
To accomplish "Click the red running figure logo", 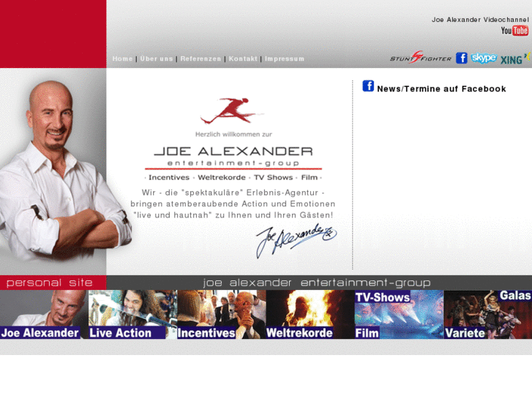I will click(232, 111).
